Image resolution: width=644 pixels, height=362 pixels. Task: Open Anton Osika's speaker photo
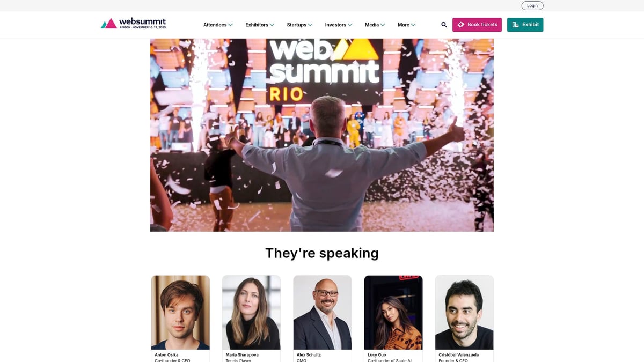click(x=180, y=313)
